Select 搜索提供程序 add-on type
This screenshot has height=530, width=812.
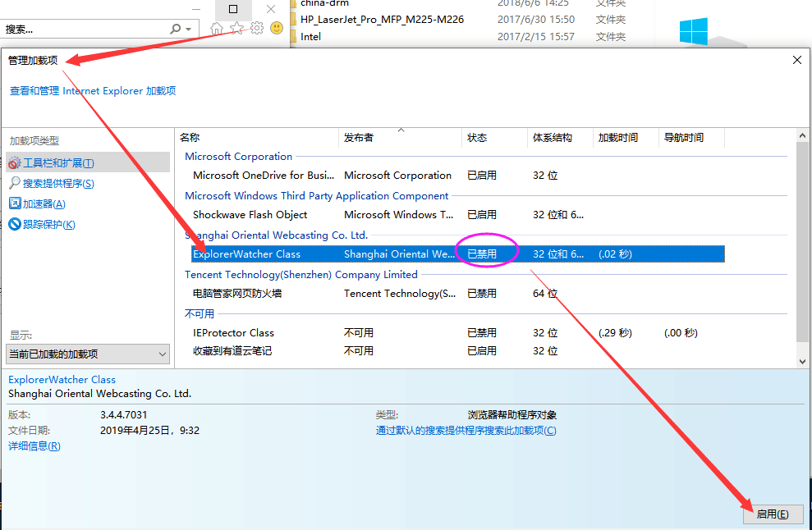58,184
